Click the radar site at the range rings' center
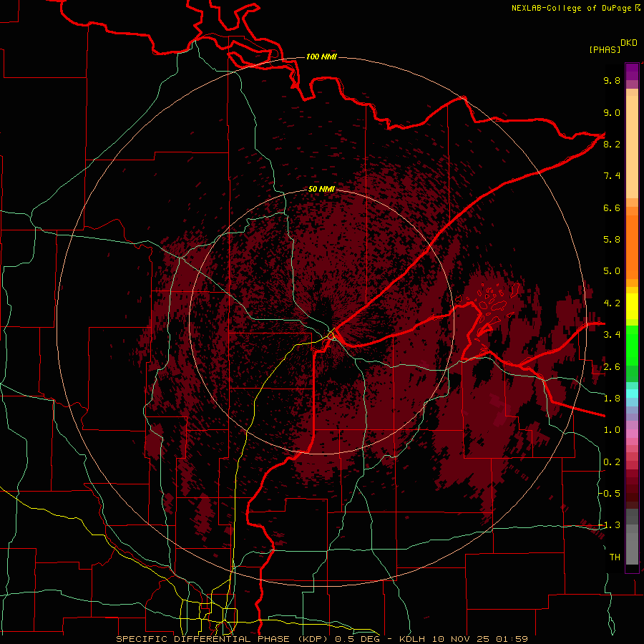This screenshot has width=644, height=644. [321, 321]
